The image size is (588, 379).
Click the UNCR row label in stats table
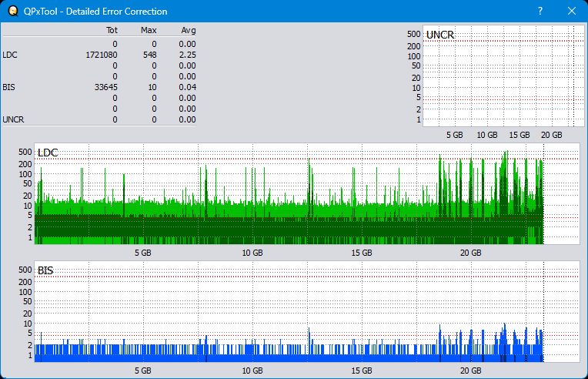click(13, 119)
